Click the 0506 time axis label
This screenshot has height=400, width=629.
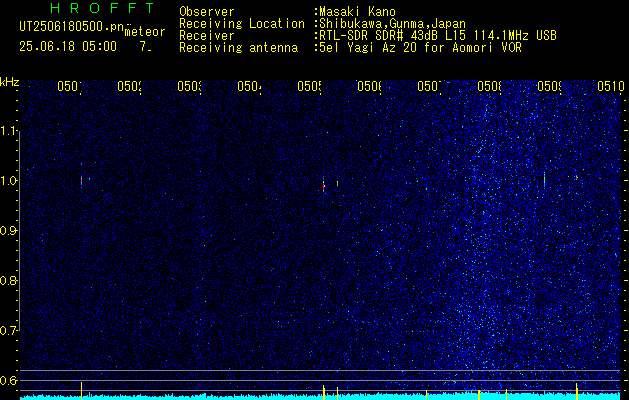(369, 86)
